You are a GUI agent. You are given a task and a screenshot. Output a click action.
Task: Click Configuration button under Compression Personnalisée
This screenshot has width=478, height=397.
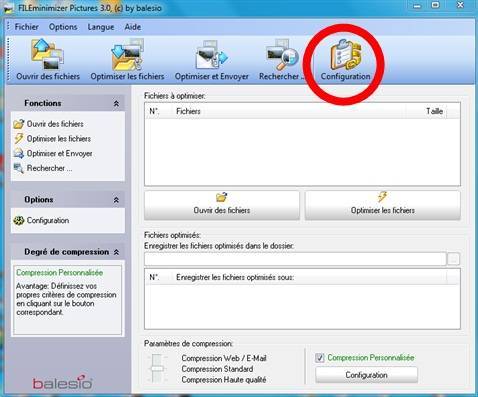pyautogui.click(x=366, y=375)
